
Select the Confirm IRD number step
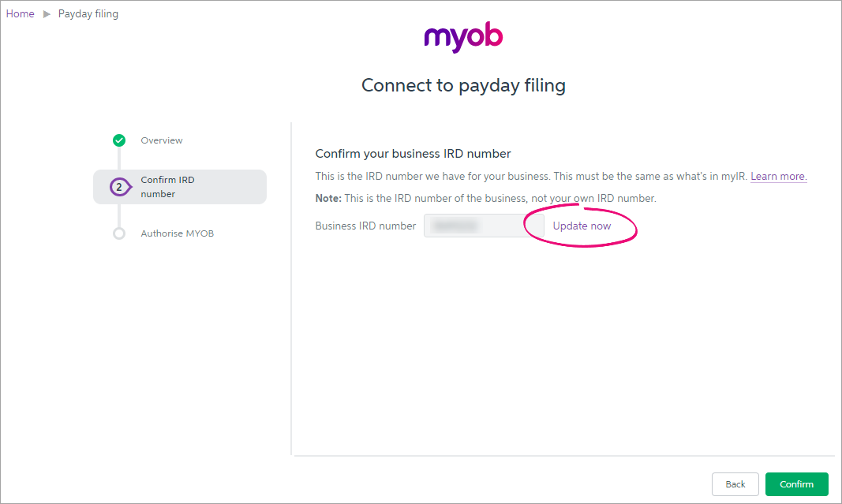[180, 187]
